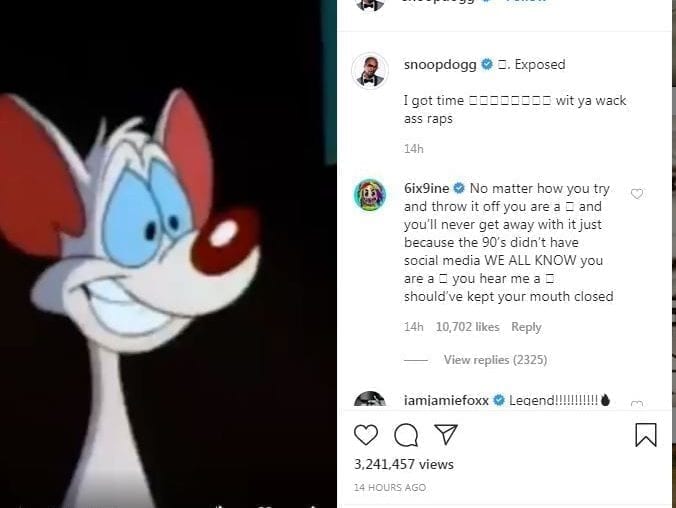Like the post with heart icon
Image resolution: width=676 pixels, height=508 pixels.
(x=366, y=435)
